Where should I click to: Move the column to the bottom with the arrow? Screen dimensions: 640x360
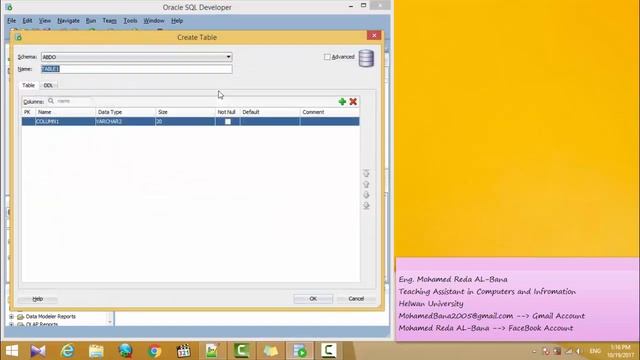(366, 205)
